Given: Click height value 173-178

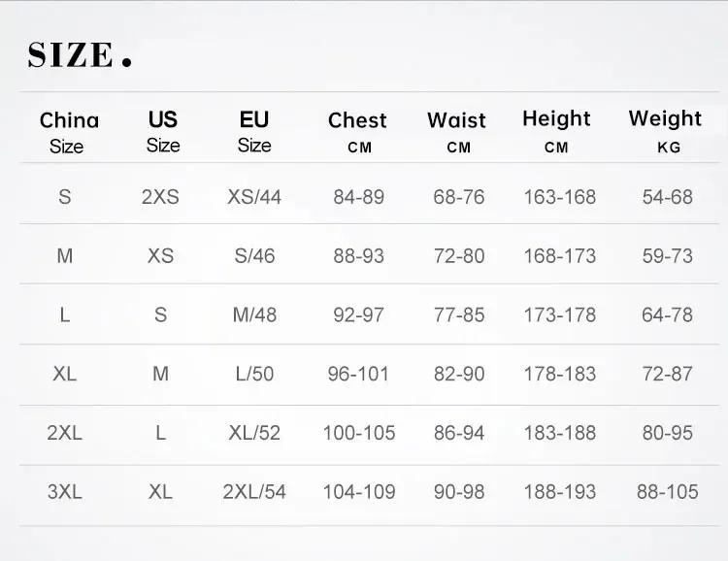Looking at the screenshot, I should tap(559, 314).
